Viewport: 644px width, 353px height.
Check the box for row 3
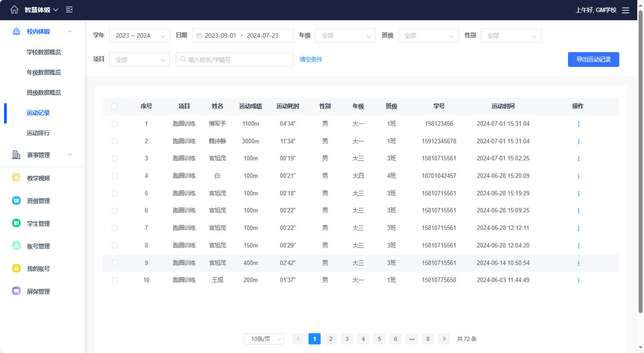coord(115,159)
